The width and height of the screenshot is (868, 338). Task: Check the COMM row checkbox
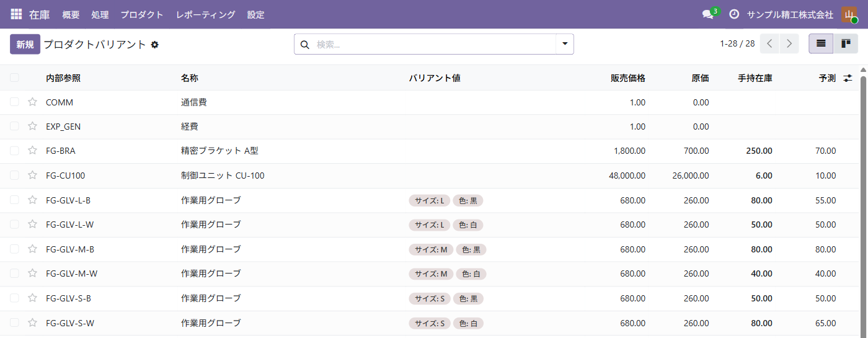click(x=14, y=102)
